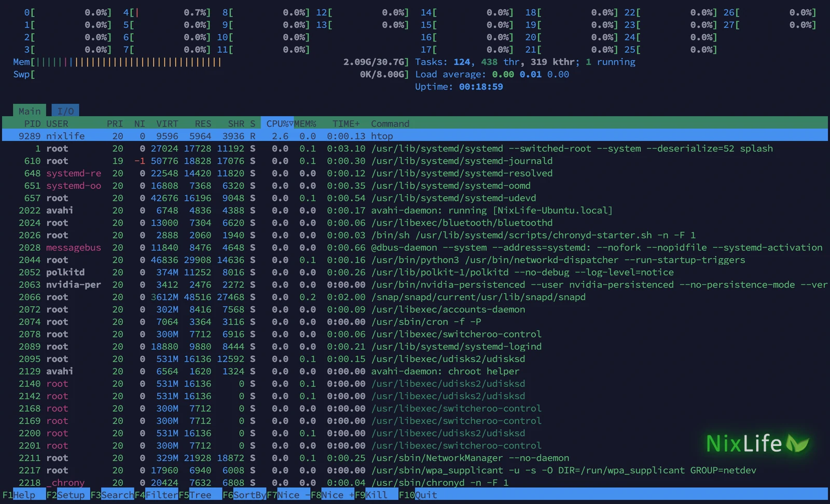830x504 pixels.
Task: Select the accounts-daemon process row
Action: pyautogui.click(x=415, y=310)
